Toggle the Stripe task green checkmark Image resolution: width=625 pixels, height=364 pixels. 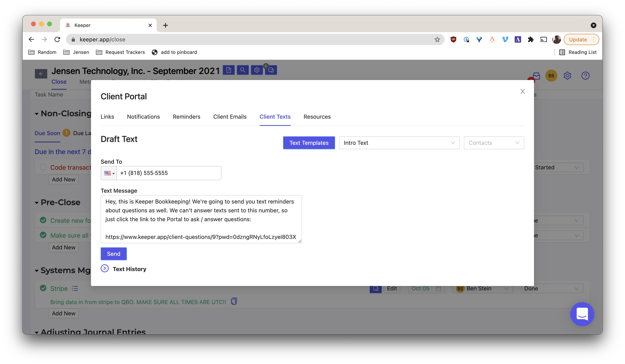coord(43,288)
